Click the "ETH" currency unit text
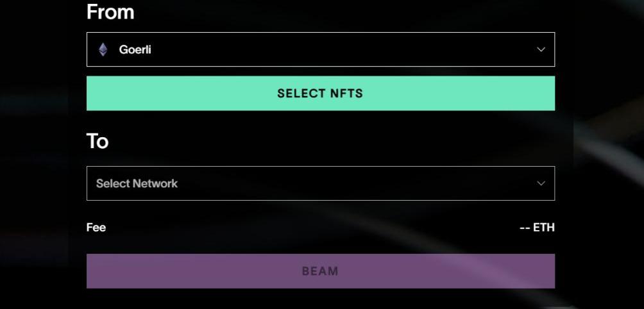 [544, 228]
